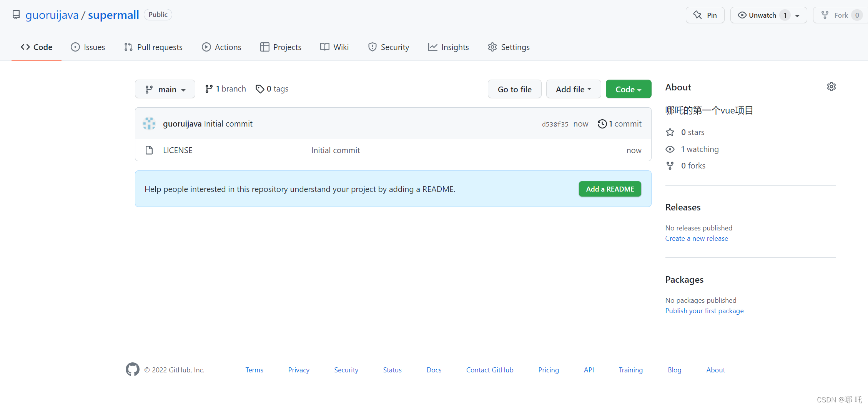The height and width of the screenshot is (407, 868).
Task: Click the Go to file button
Action: click(x=515, y=89)
